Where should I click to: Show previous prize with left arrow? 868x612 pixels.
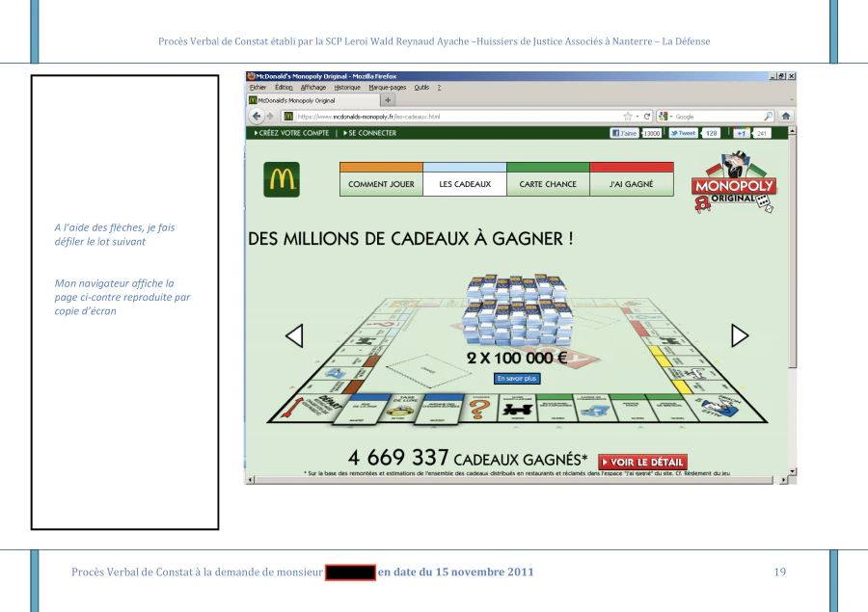pos(295,335)
